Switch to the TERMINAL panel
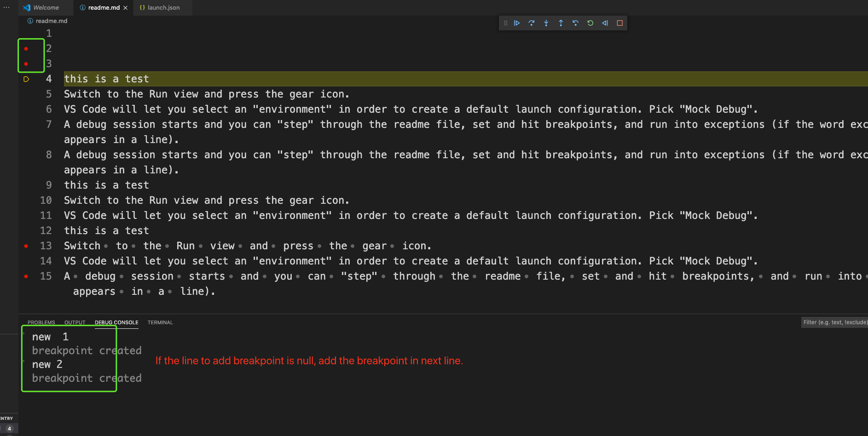 pos(160,322)
